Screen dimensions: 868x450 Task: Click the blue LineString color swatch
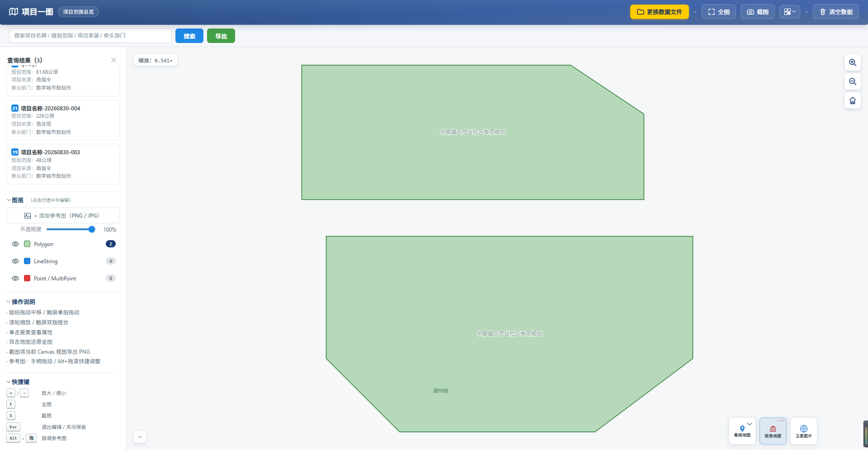(27, 261)
